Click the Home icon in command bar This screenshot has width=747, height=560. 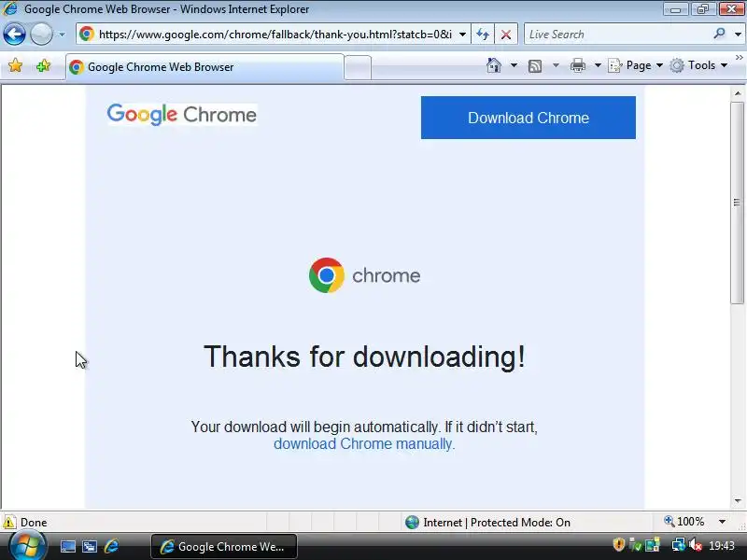pyautogui.click(x=494, y=65)
